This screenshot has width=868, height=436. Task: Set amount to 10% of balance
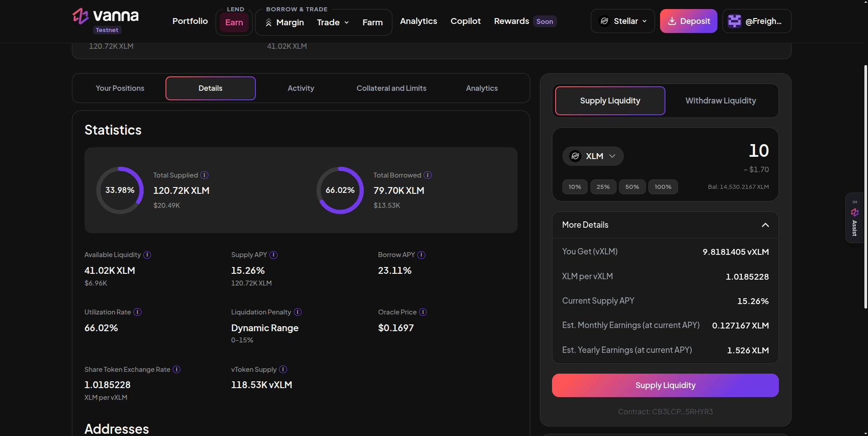[575, 187]
